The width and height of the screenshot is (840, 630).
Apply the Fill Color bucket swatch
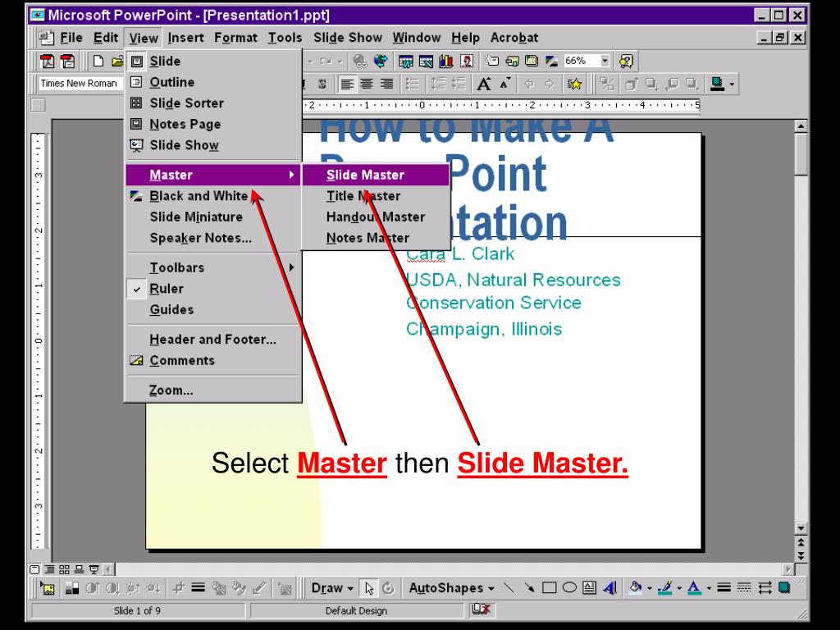point(636,588)
